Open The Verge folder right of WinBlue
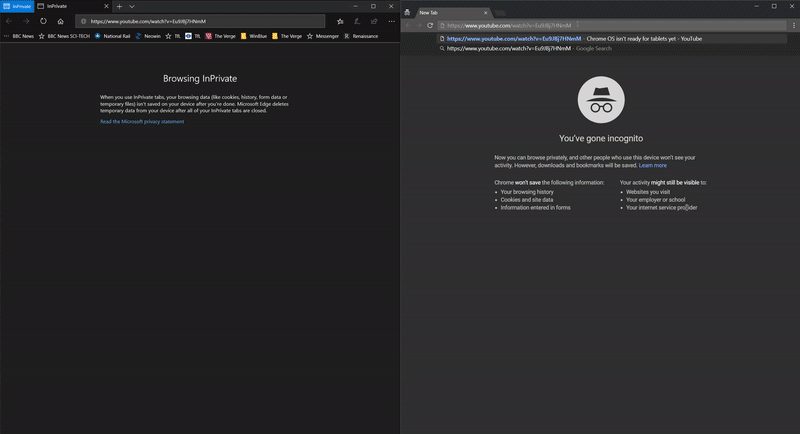 point(287,36)
